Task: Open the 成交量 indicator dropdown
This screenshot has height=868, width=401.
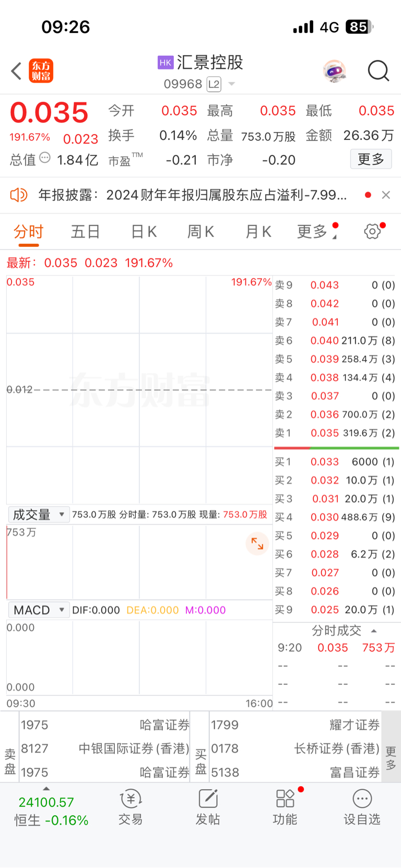Action: point(39,515)
